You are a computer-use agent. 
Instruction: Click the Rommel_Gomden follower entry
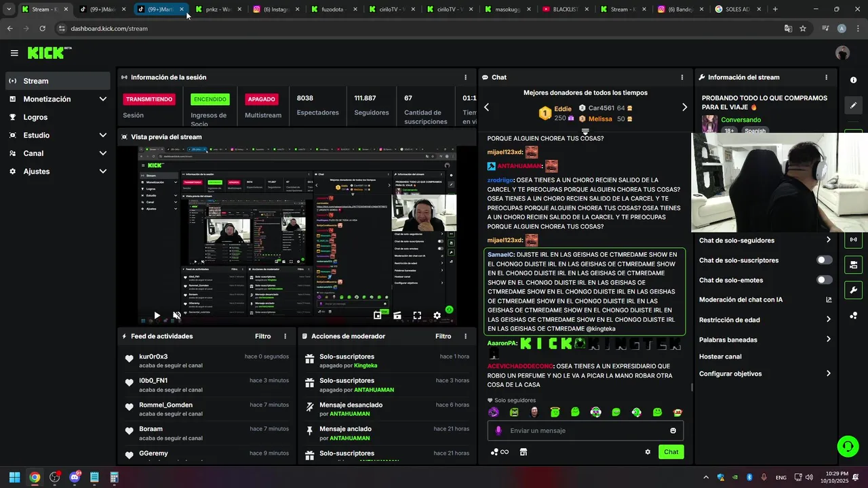point(207,409)
